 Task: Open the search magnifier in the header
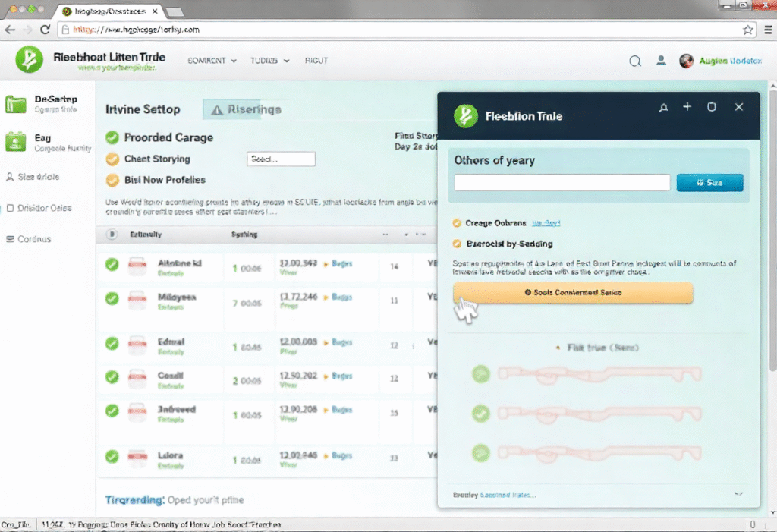635,61
